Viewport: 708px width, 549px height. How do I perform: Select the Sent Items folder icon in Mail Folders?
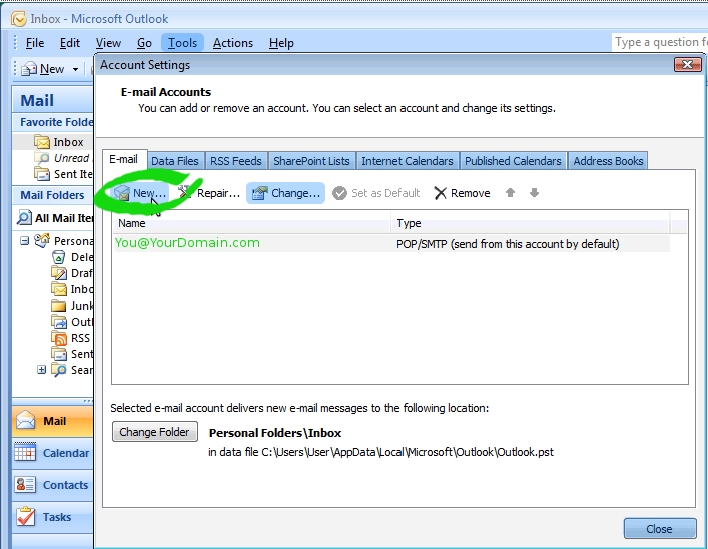[59, 354]
